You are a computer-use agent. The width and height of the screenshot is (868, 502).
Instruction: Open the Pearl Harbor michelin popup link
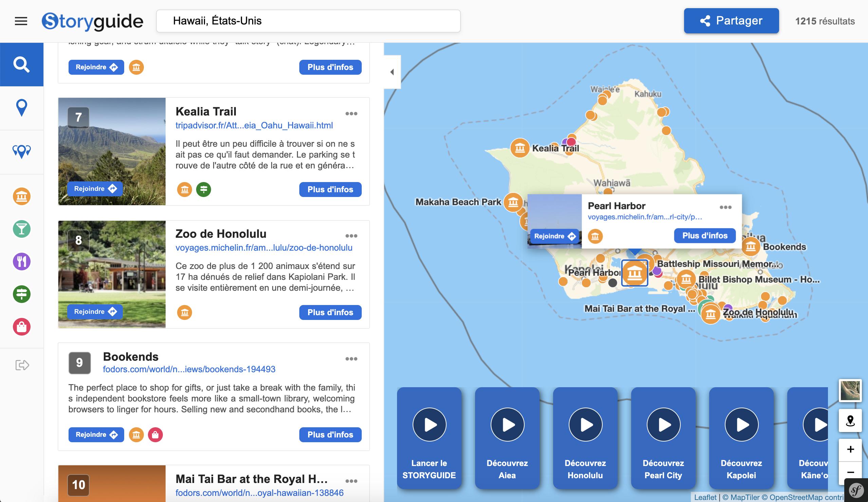pyautogui.click(x=644, y=217)
